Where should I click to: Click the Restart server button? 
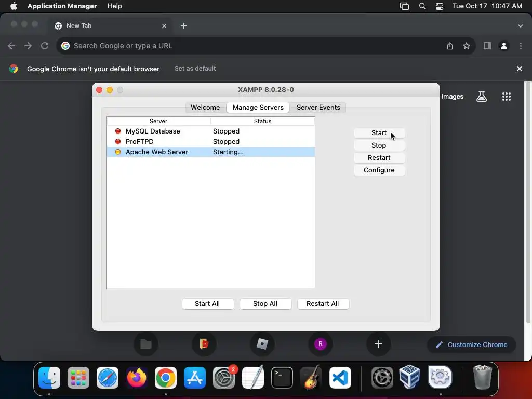[x=379, y=158]
